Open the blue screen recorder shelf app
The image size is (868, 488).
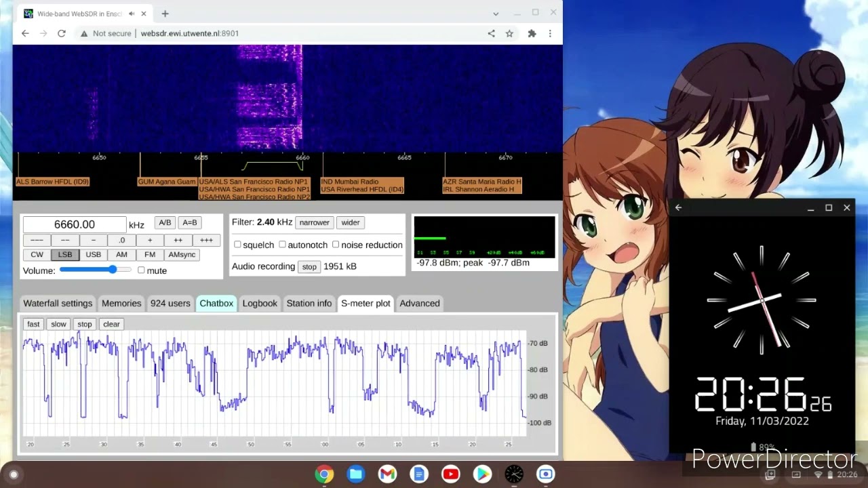coord(546,474)
